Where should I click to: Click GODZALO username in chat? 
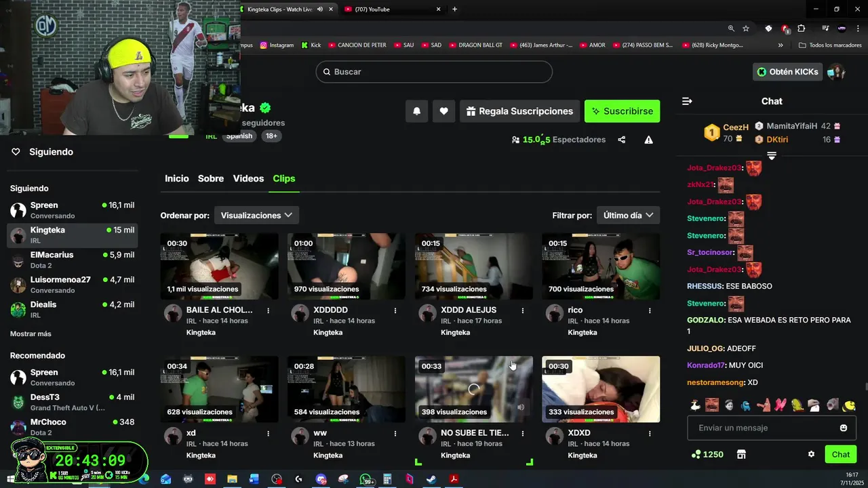click(x=706, y=320)
